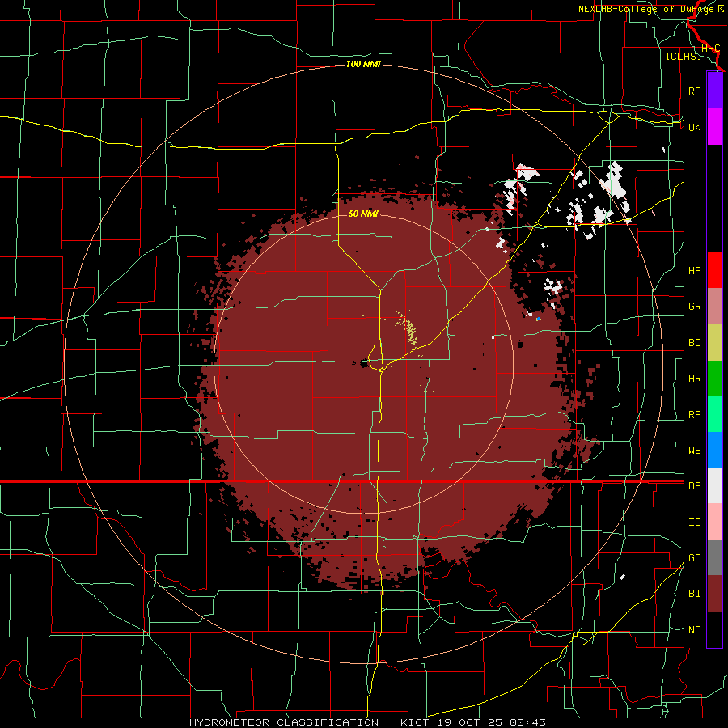Click the 'HA' legend label
The width and height of the screenshot is (728, 728).
point(694,270)
